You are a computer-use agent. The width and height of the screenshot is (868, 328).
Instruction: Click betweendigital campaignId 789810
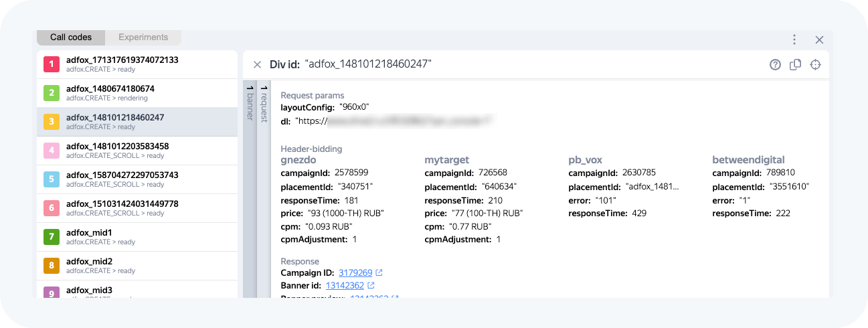pyautogui.click(x=780, y=173)
